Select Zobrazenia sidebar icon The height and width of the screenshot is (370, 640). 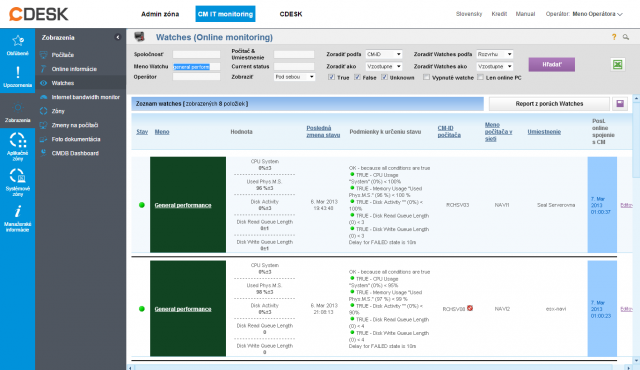point(18,108)
